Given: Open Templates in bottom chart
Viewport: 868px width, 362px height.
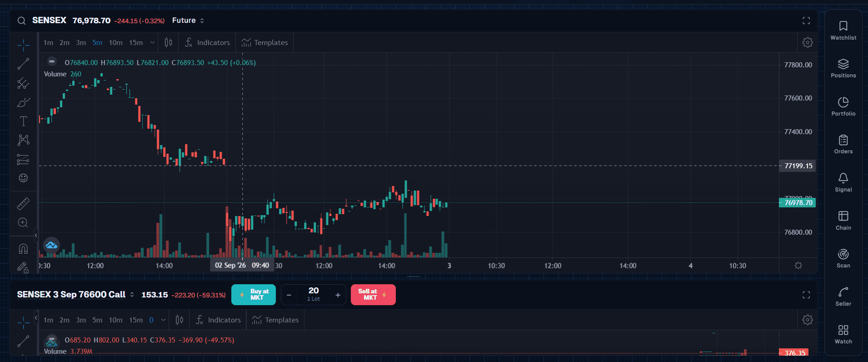Looking at the screenshot, I should click(x=276, y=320).
